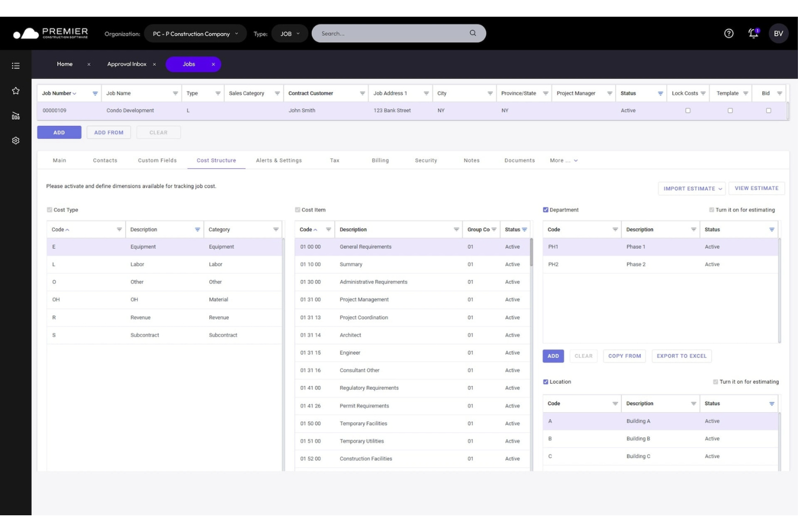Toggle Location 'Turn it on for estimating'

[716, 382]
